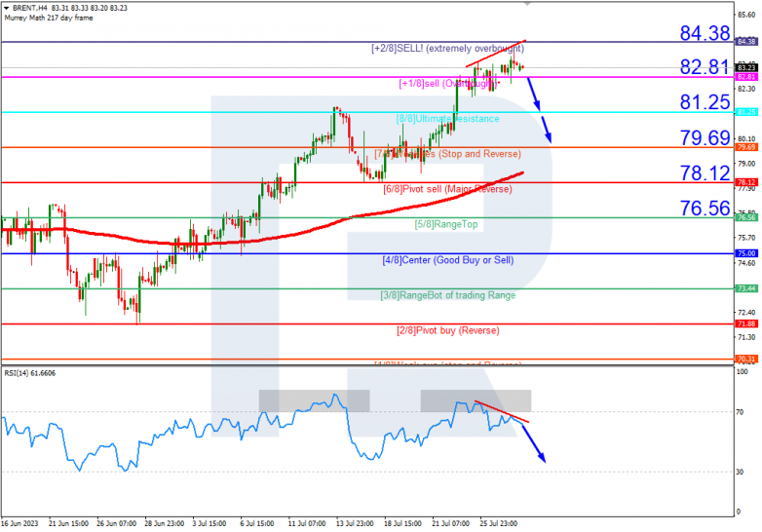Image resolution: width=762 pixels, height=532 pixels.
Task: Click the orange 79.69 axis price tag
Action: click(746, 147)
